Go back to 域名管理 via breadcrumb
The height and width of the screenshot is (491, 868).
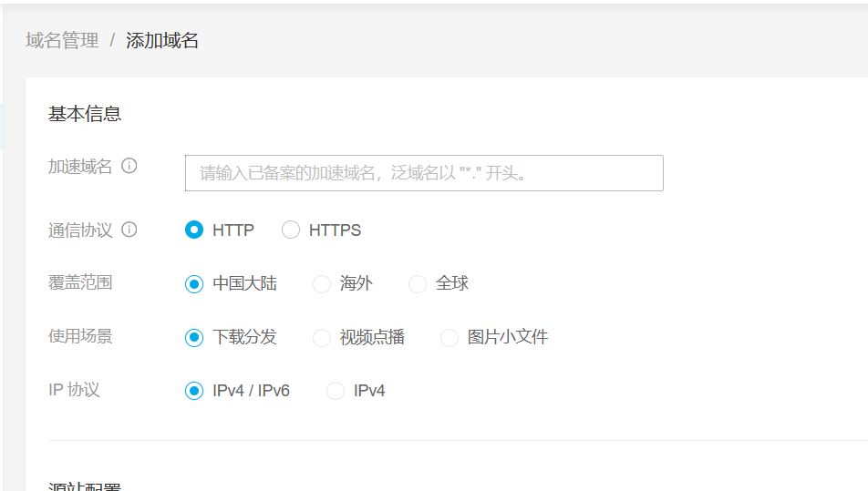[x=62, y=40]
